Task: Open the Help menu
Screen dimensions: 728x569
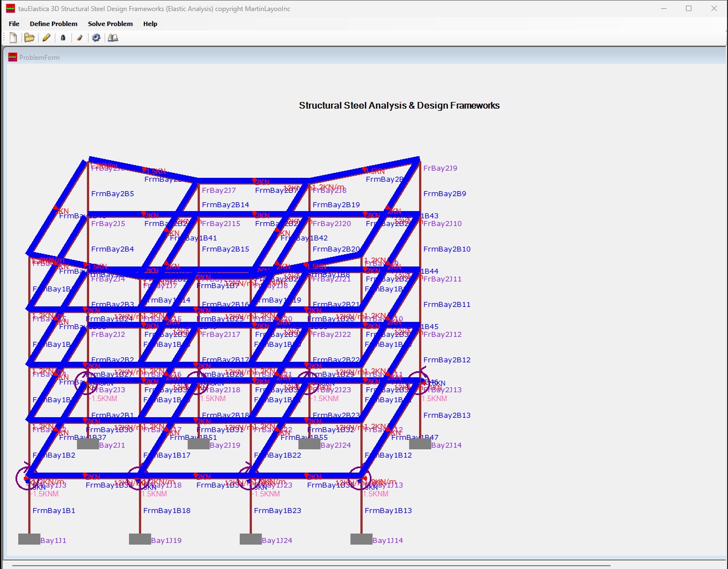Action: (150, 24)
